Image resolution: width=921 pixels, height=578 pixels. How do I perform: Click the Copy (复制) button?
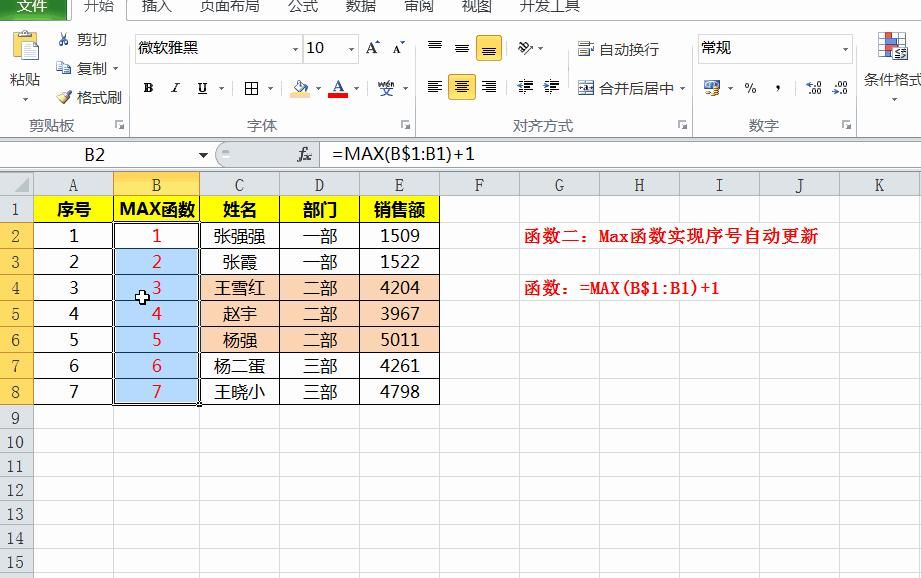click(82, 68)
